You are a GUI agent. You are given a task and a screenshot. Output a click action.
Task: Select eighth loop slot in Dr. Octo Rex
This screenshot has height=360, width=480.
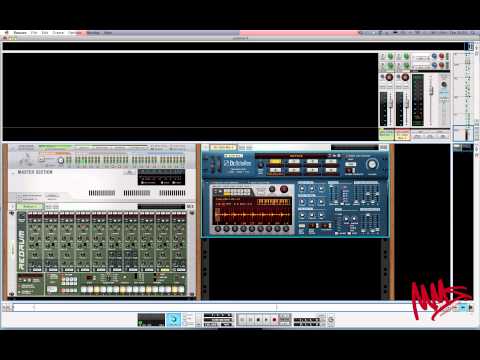[331, 170]
